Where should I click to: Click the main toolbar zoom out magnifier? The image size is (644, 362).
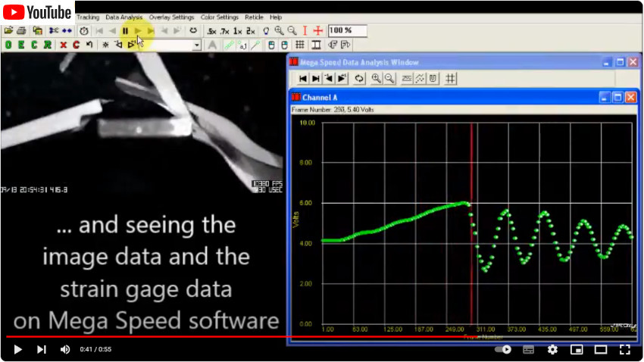292,31
